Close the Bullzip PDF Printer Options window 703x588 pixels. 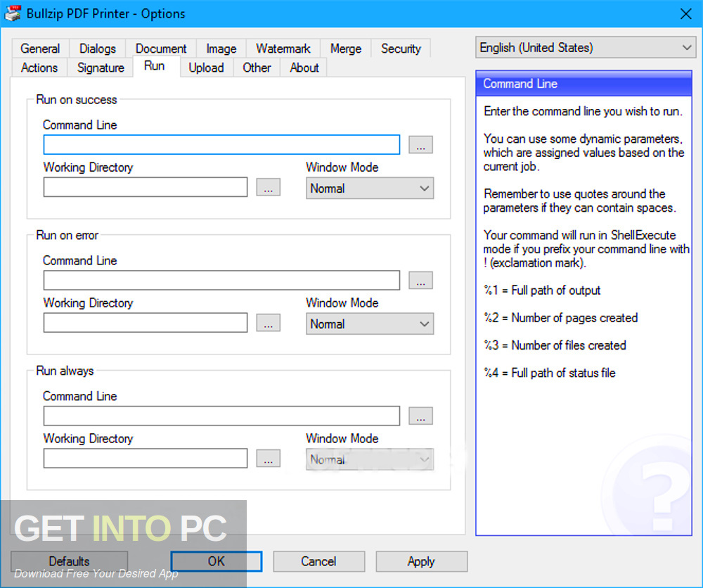pos(685,14)
